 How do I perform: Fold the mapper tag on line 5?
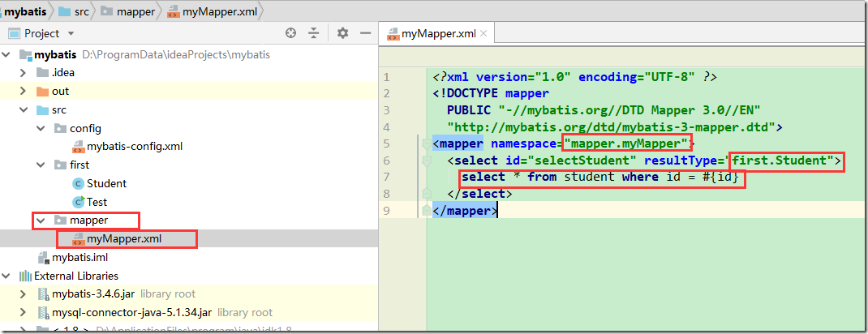pyautogui.click(x=426, y=143)
